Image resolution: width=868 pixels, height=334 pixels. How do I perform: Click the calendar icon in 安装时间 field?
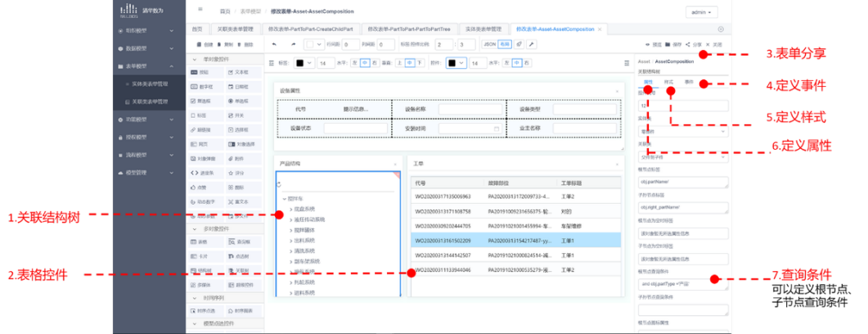click(497, 129)
